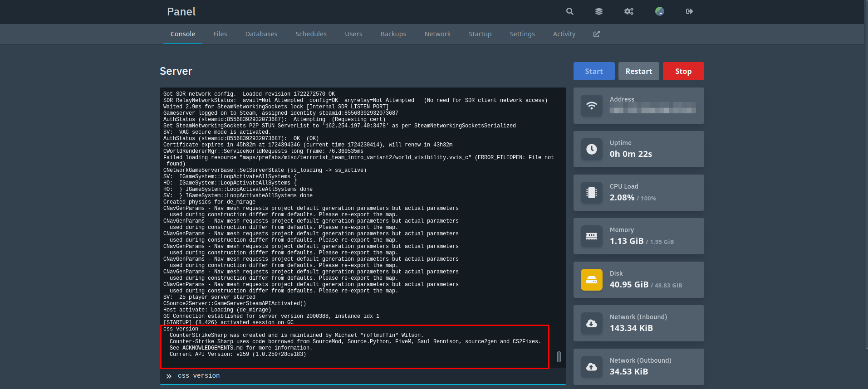Click the console output scrollbar thumb
The width and height of the screenshot is (868, 389).
559,357
